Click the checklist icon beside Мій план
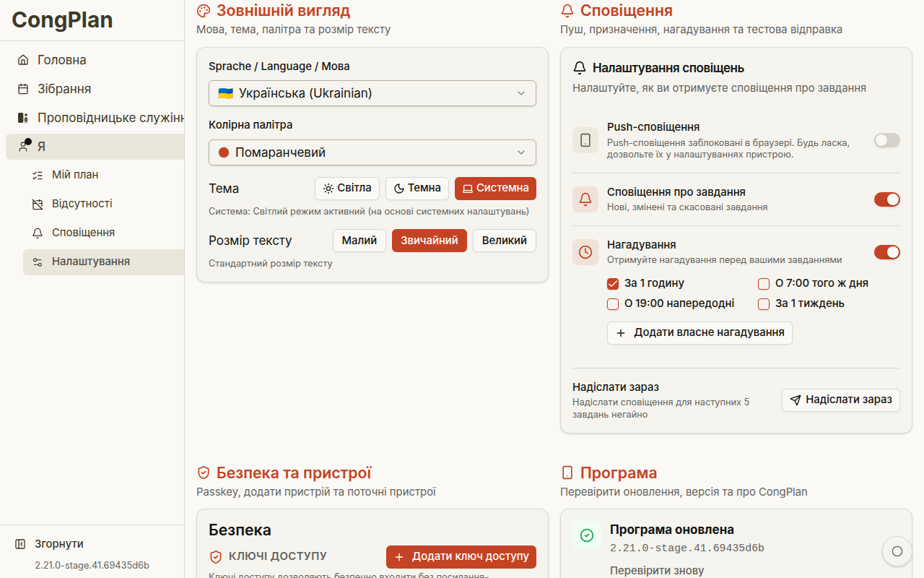 pyautogui.click(x=38, y=175)
